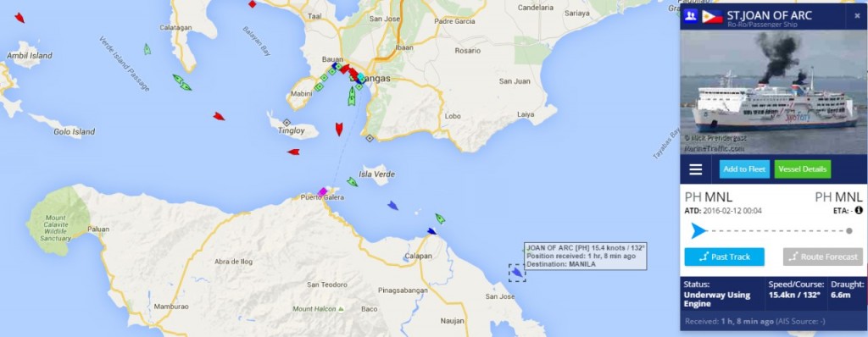Click the ETA info icon

coord(859,210)
